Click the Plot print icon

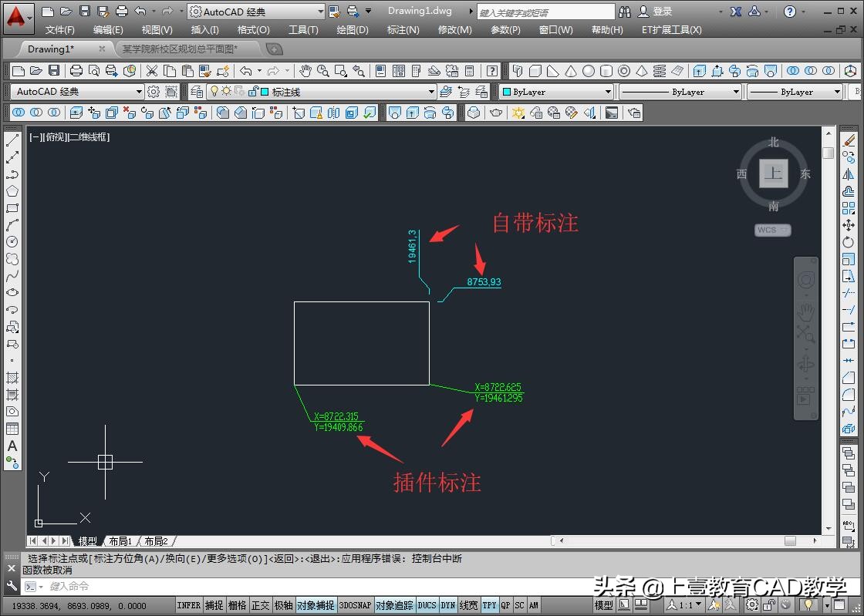pyautogui.click(x=76, y=70)
